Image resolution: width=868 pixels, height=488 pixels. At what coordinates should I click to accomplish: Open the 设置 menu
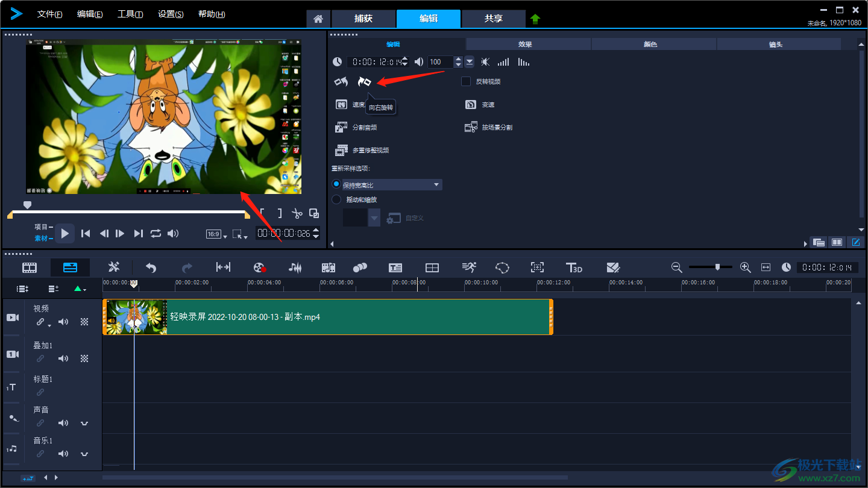click(x=171, y=14)
